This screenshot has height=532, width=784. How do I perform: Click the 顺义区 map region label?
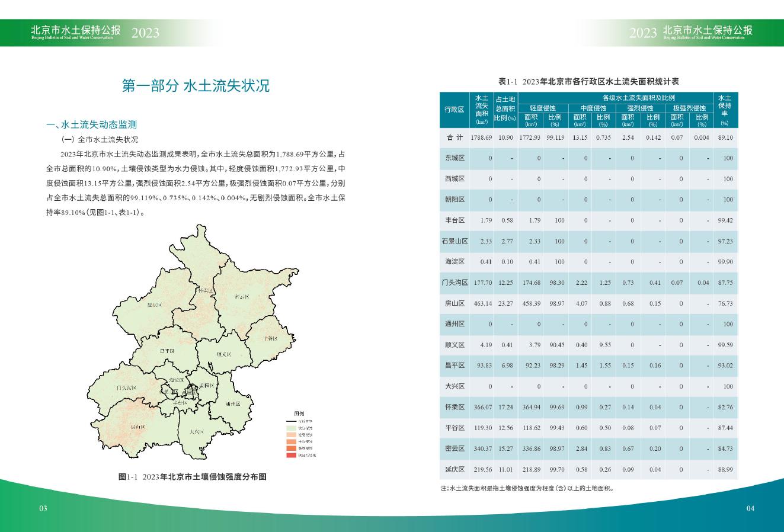223,354
